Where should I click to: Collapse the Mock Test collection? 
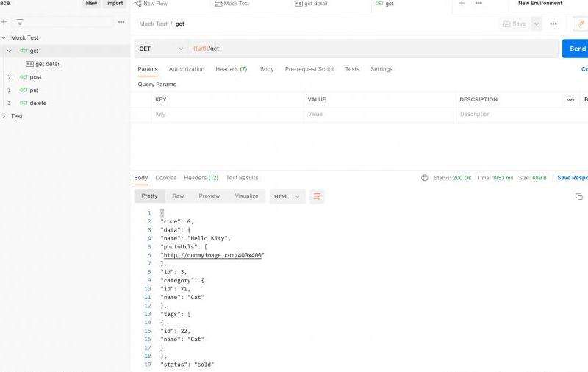pyautogui.click(x=4, y=37)
